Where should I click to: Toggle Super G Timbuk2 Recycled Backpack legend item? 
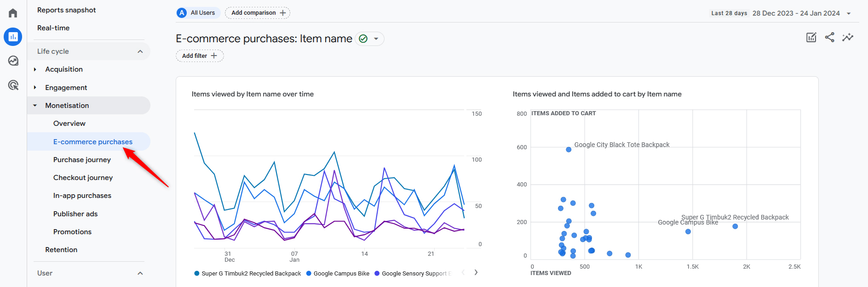247,273
